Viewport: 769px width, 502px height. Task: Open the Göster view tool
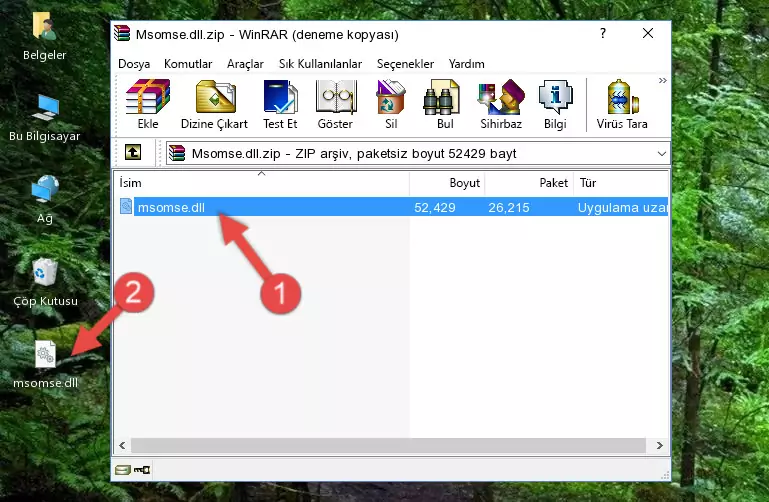coord(335,105)
